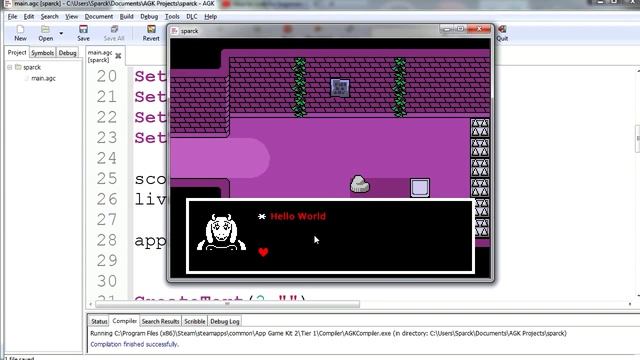The image size is (640, 360).
Task: Click the editor horizontal scrollbar left arrow
Action: point(91,304)
